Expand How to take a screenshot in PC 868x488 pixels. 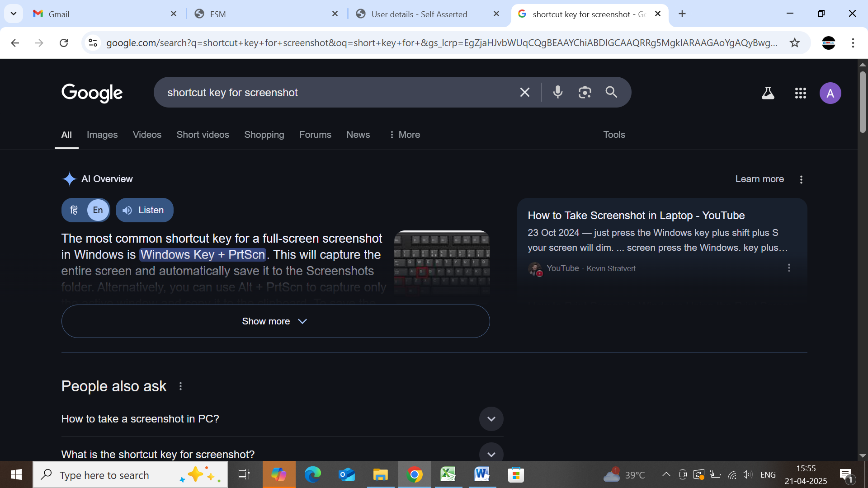click(282, 419)
